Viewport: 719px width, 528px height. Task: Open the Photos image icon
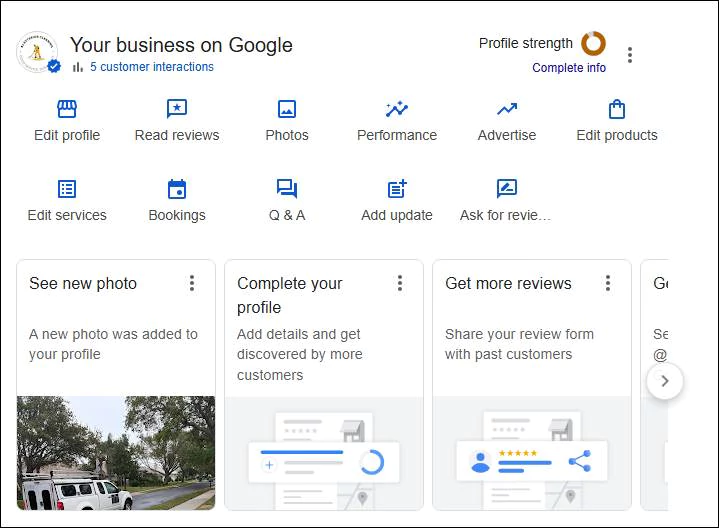pyautogui.click(x=287, y=109)
